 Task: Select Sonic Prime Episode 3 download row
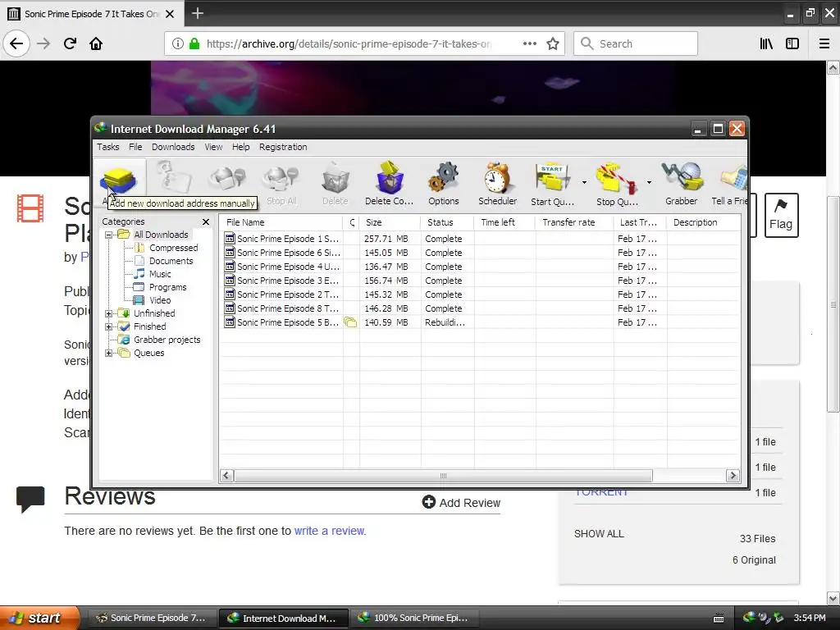pos(479,281)
